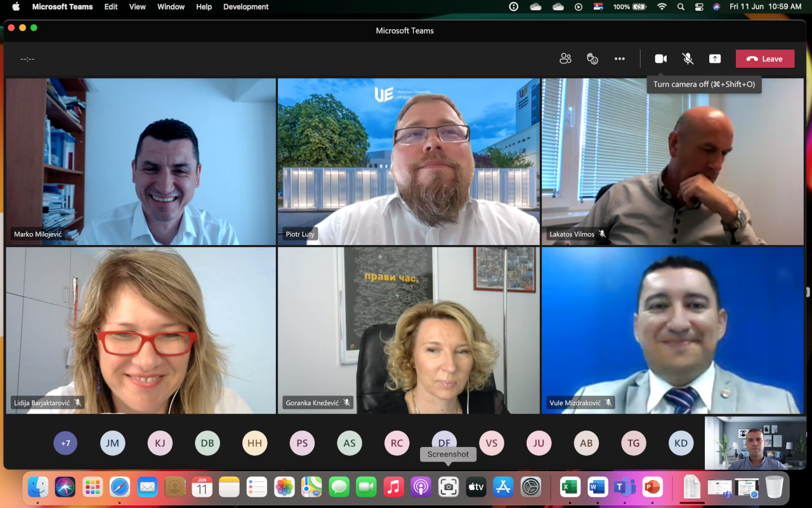Open the Development menu
The height and width of the screenshot is (508, 812).
[x=246, y=7]
